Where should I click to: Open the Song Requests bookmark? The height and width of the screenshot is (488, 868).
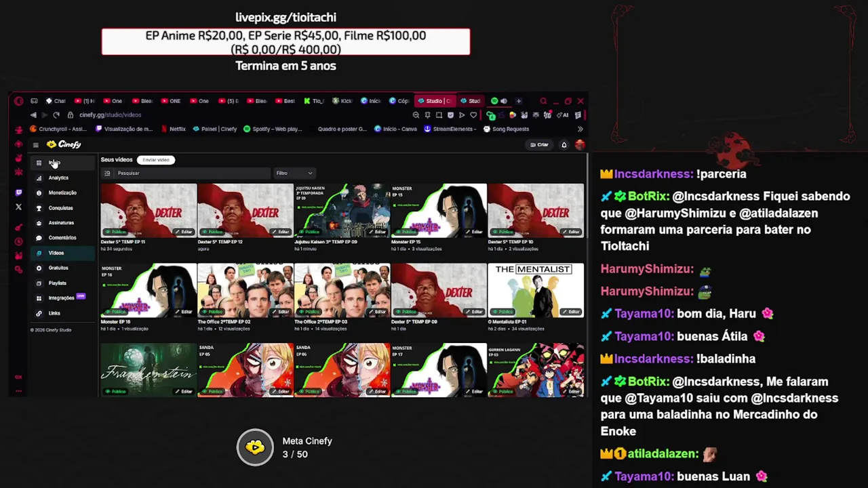point(506,129)
